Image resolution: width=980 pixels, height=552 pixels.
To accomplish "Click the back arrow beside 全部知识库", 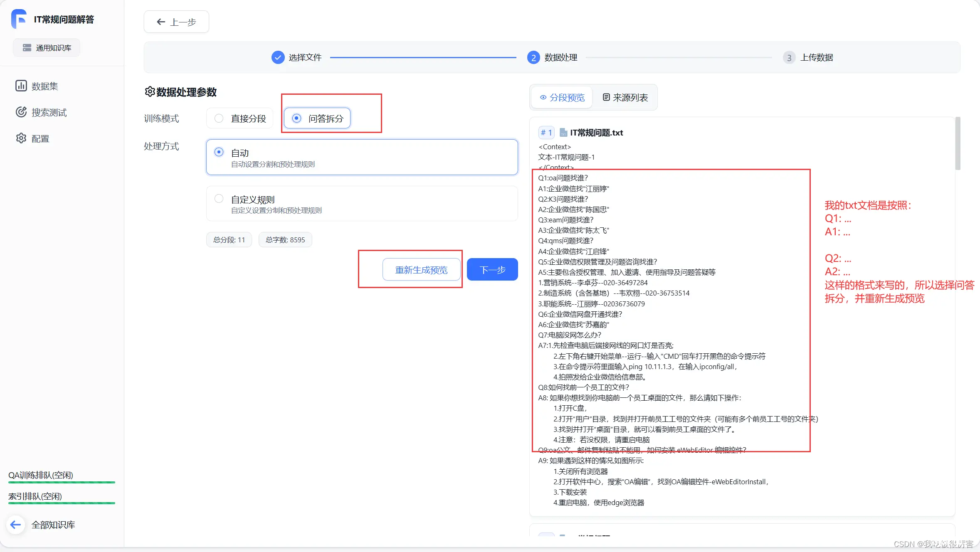I will pos(15,525).
